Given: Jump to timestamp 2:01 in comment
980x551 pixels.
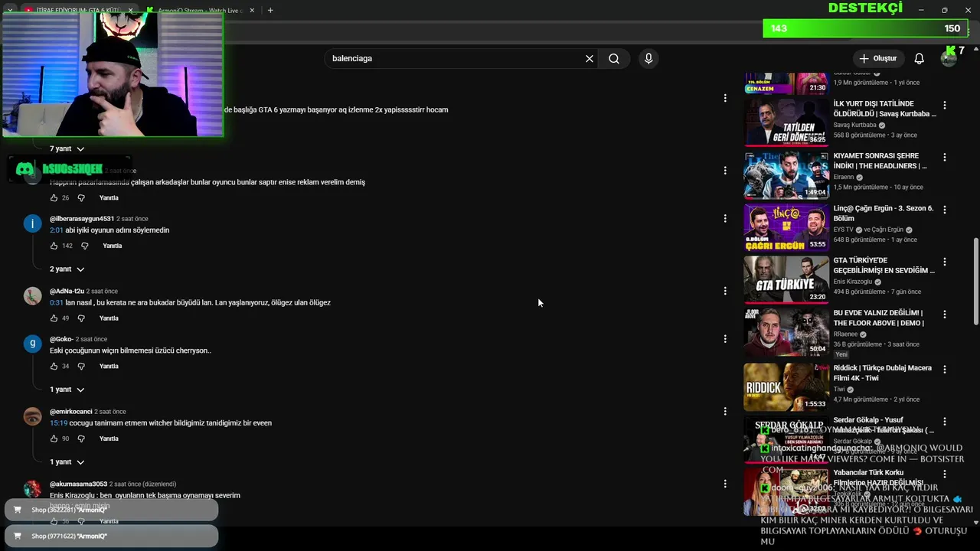Looking at the screenshot, I should pos(57,230).
